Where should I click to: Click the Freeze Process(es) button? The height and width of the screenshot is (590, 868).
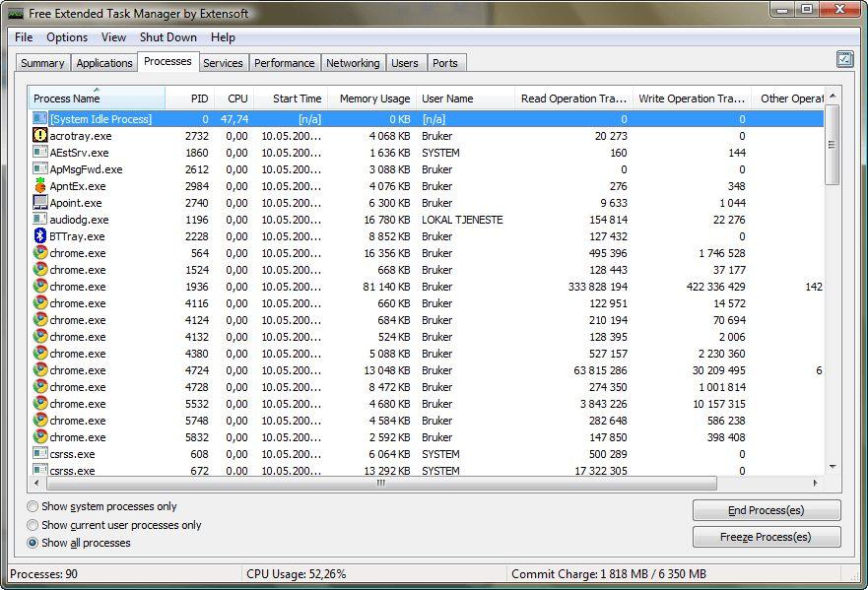click(x=767, y=537)
